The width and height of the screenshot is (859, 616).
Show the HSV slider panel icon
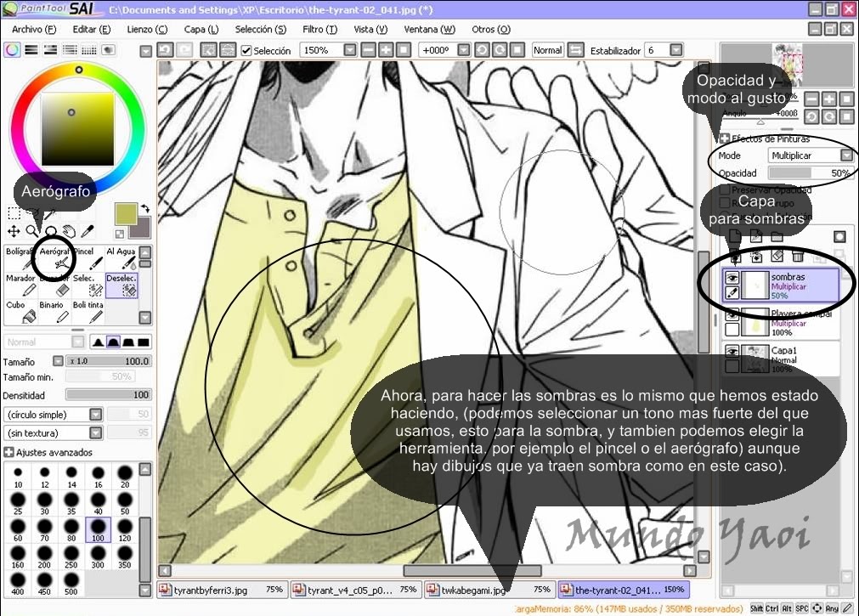[50, 50]
